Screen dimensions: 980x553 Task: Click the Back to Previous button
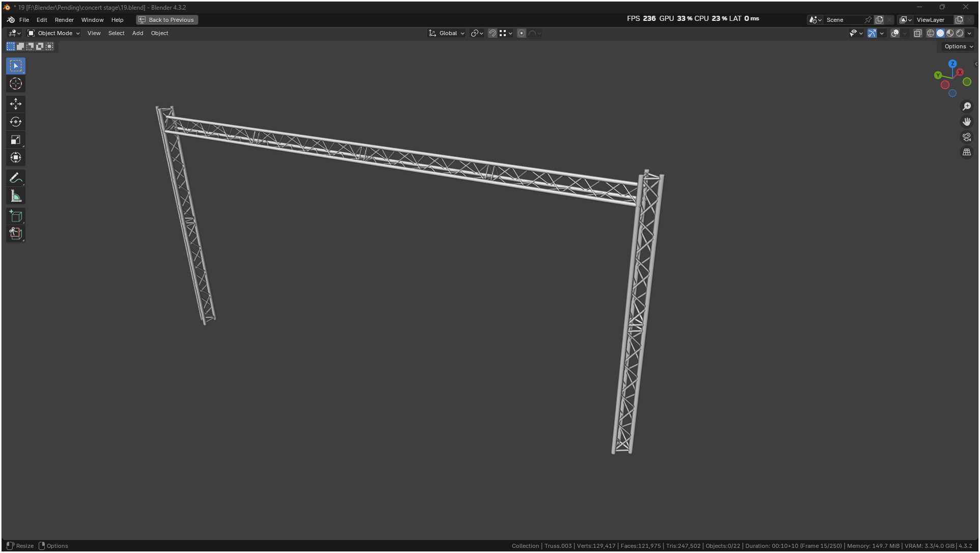[x=167, y=20]
